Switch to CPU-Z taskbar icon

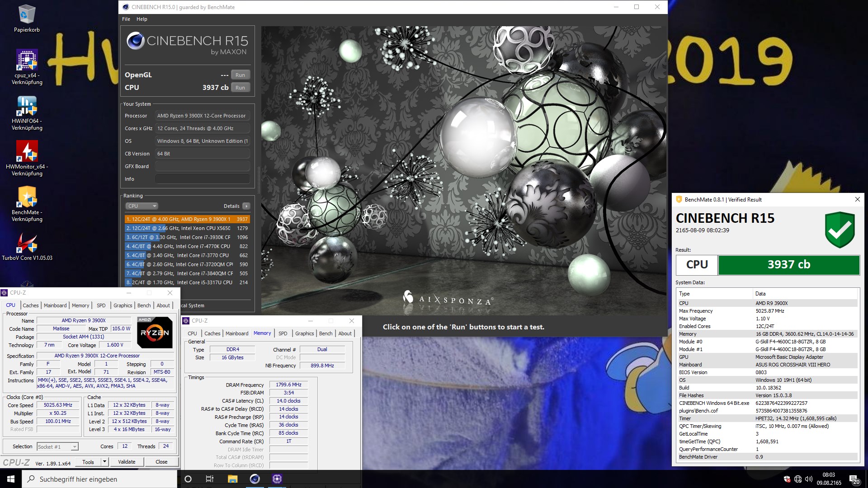tap(277, 479)
